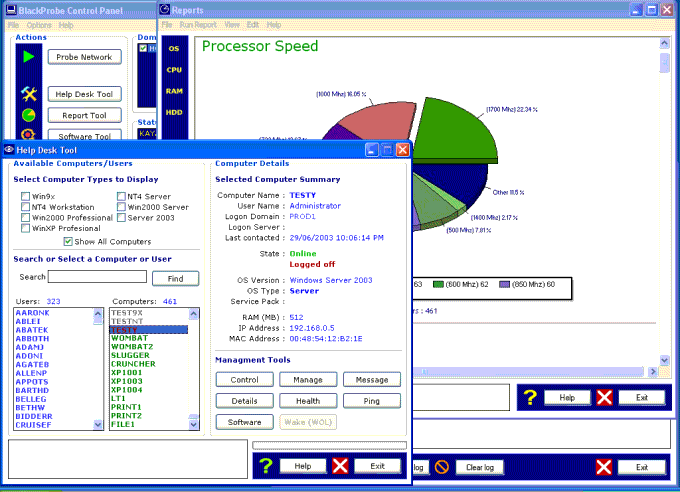Click the Manage button

click(x=308, y=380)
